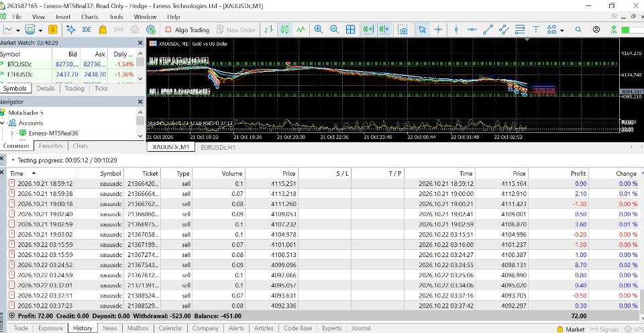Select the history row with profit 8.70
The image size is (644, 333).
pyautogui.click(x=323, y=265)
